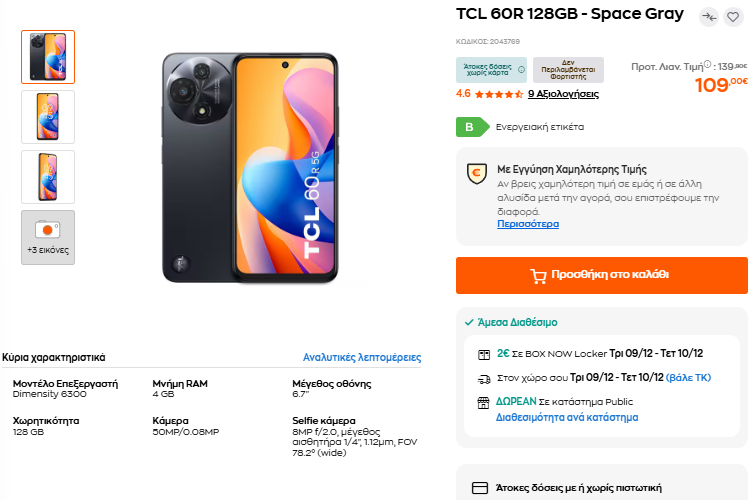The height and width of the screenshot is (500, 750).
Task: Click the info icon beside suggested retail price
Action: [x=708, y=66]
